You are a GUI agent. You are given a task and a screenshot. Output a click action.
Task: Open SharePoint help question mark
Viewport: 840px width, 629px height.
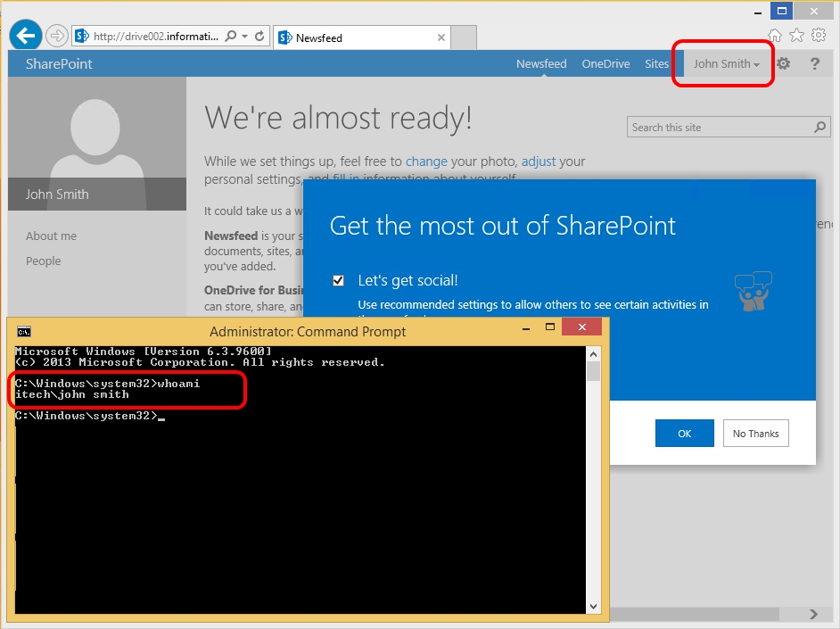click(815, 63)
